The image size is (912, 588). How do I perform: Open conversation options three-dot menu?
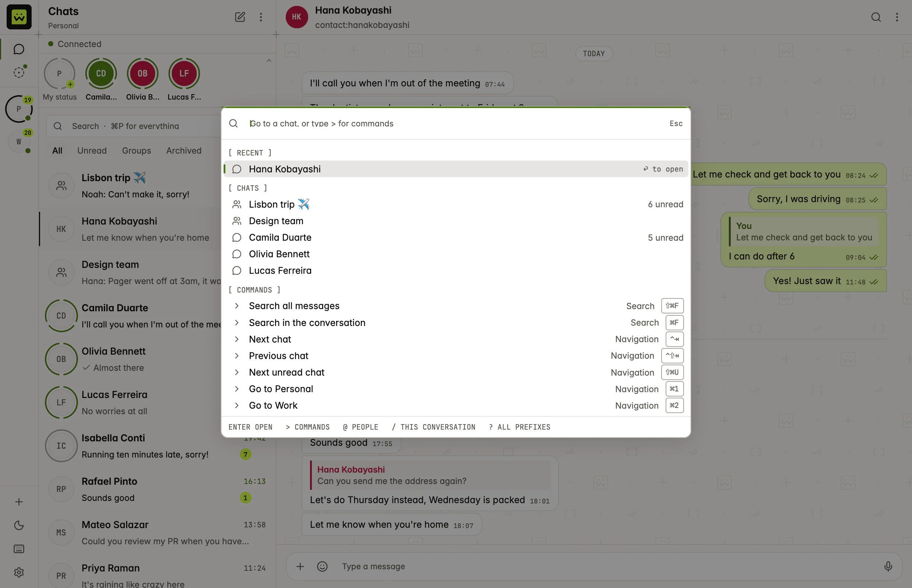pyautogui.click(x=897, y=17)
